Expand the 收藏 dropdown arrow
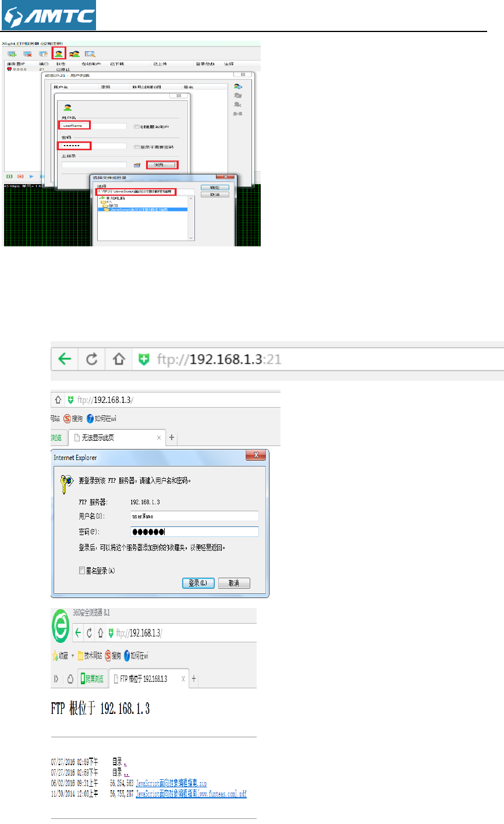This screenshot has width=504, height=824. 73,656
